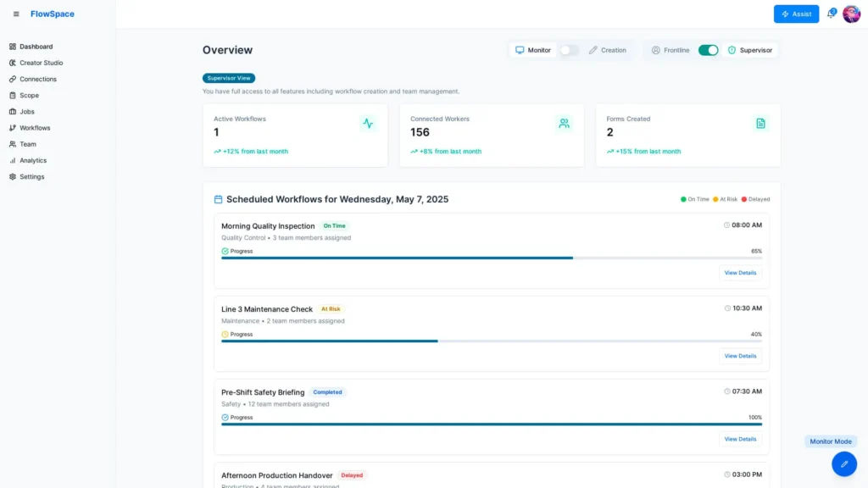Click the Team icon in the sidebar

(x=11, y=144)
